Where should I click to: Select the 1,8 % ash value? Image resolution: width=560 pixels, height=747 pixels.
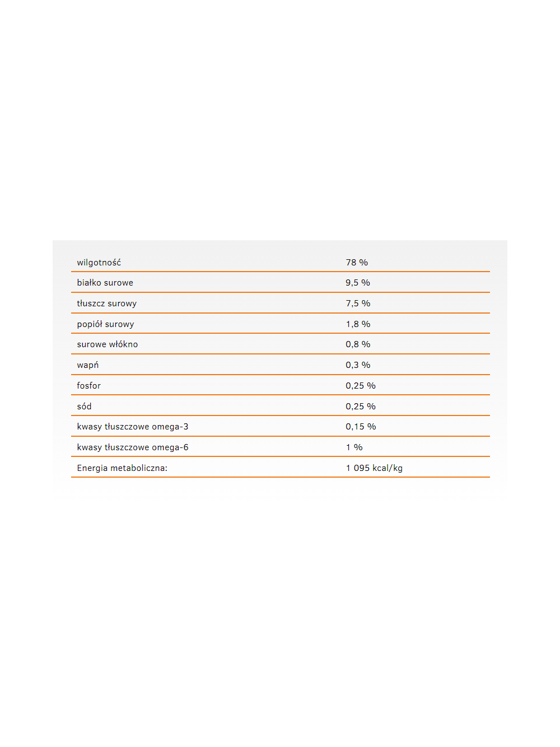[x=358, y=324]
